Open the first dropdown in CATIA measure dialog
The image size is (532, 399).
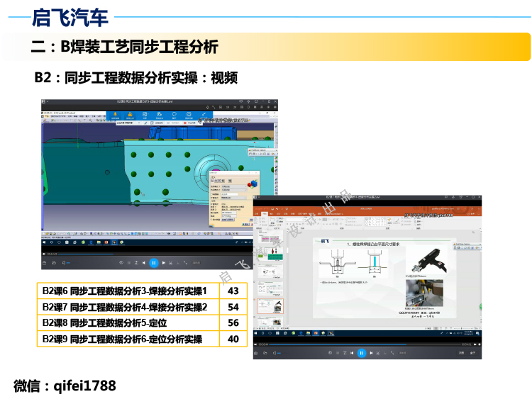(233, 186)
